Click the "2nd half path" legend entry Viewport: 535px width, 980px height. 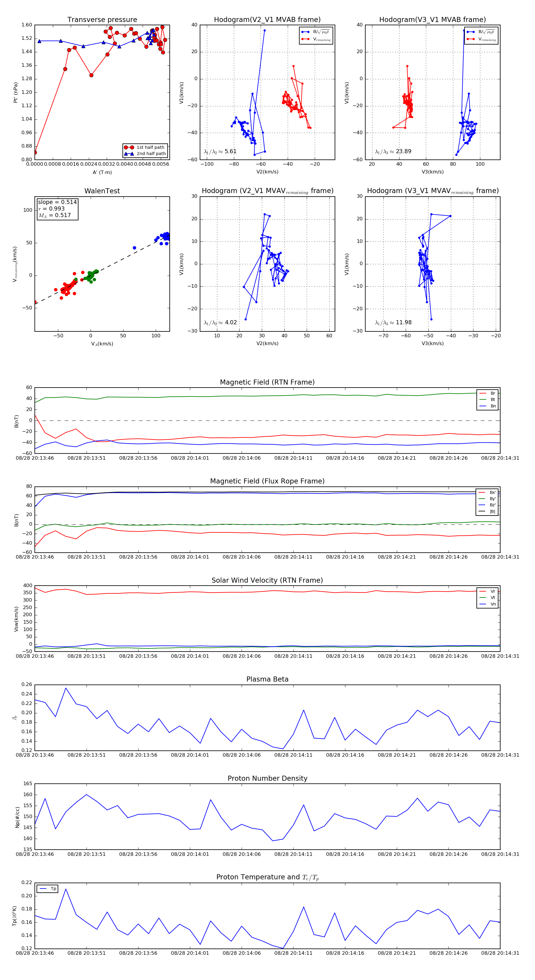coord(145,154)
